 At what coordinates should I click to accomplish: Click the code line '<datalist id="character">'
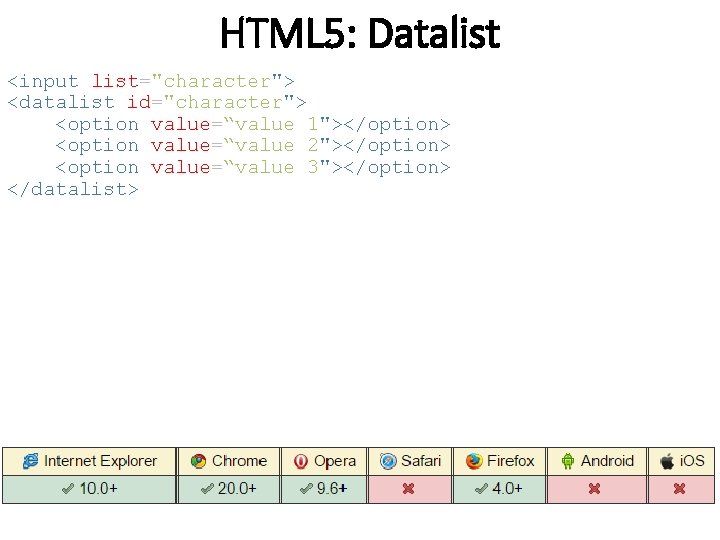coord(157,102)
